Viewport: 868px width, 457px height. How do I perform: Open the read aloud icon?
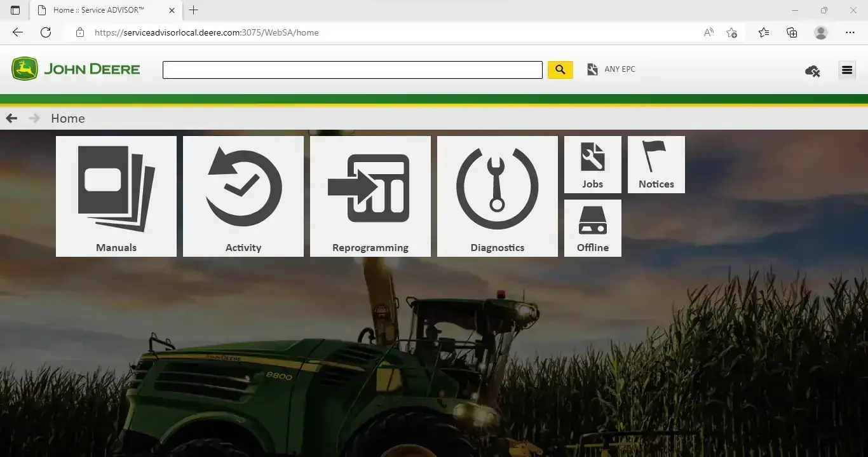pos(709,32)
